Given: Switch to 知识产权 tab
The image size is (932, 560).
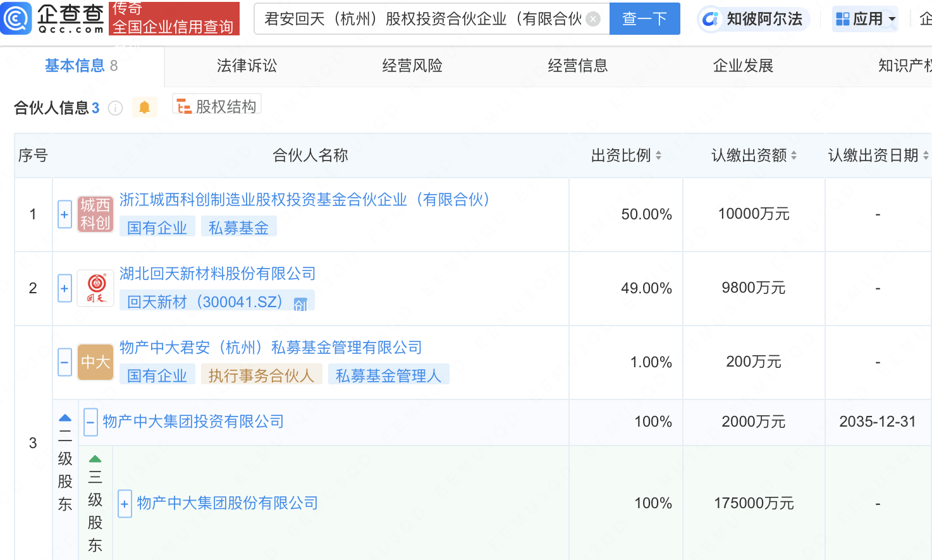Looking at the screenshot, I should point(905,66).
